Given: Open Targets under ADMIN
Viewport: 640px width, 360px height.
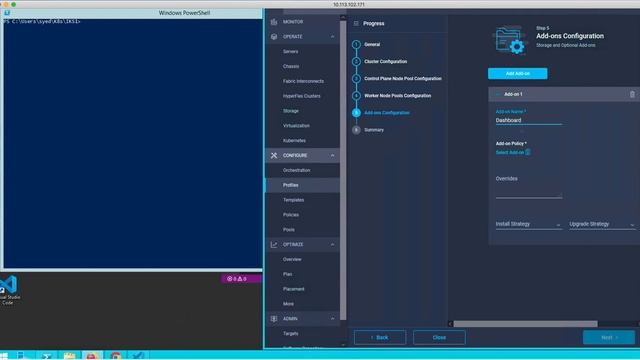Looking at the screenshot, I should [290, 333].
